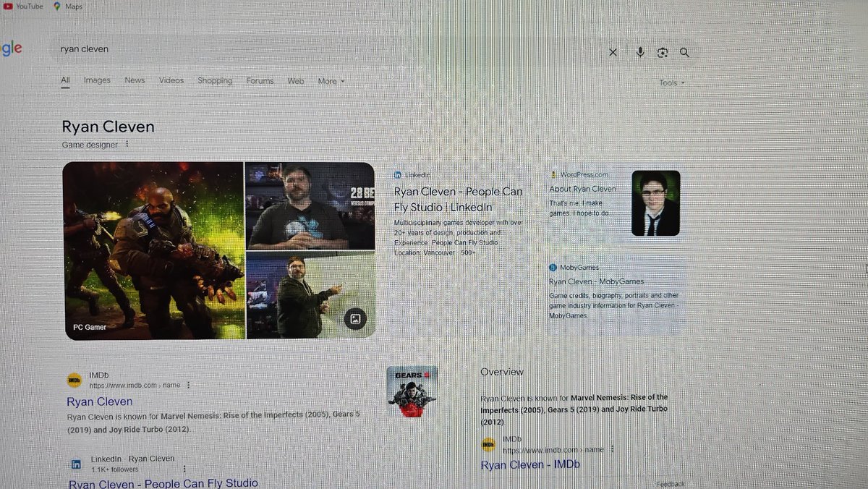Open the Maps bookmark
The width and height of the screenshot is (868, 489).
click(68, 6)
